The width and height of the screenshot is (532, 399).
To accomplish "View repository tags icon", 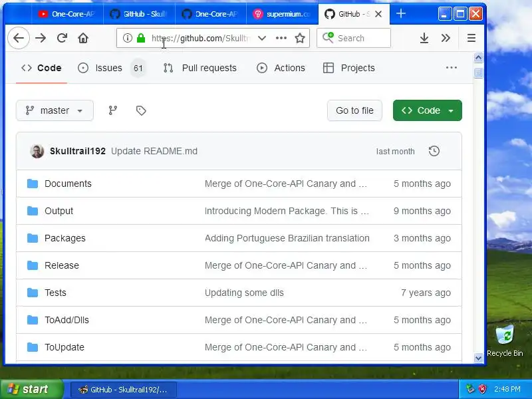I will 141,110.
